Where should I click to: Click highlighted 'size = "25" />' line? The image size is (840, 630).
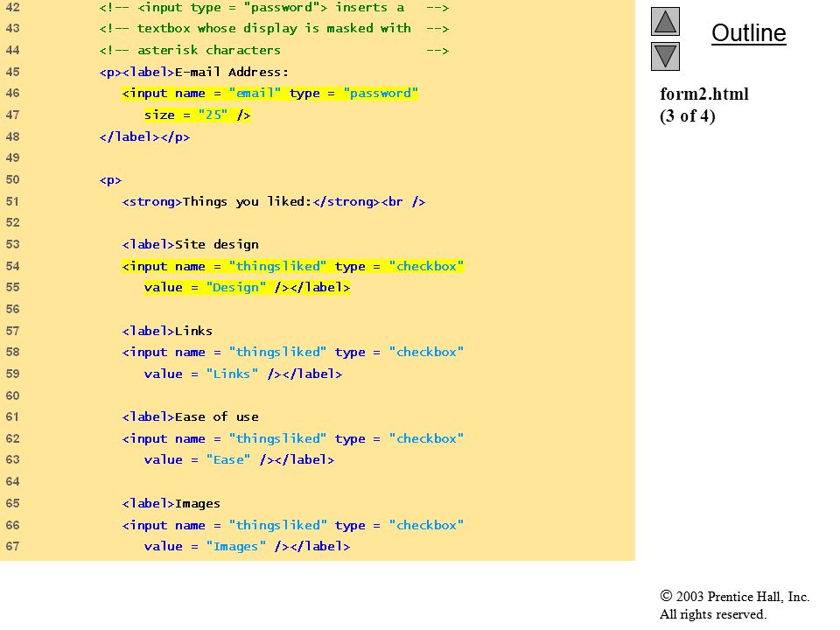tap(197, 115)
